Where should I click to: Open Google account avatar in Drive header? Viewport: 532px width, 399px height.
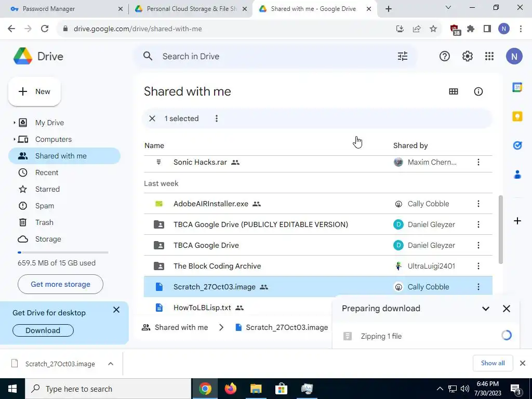coord(514,56)
